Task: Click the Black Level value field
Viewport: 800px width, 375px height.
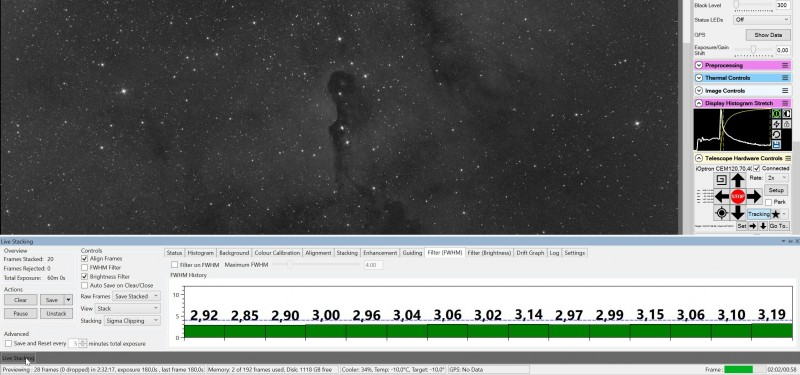Action: pyautogui.click(x=783, y=5)
